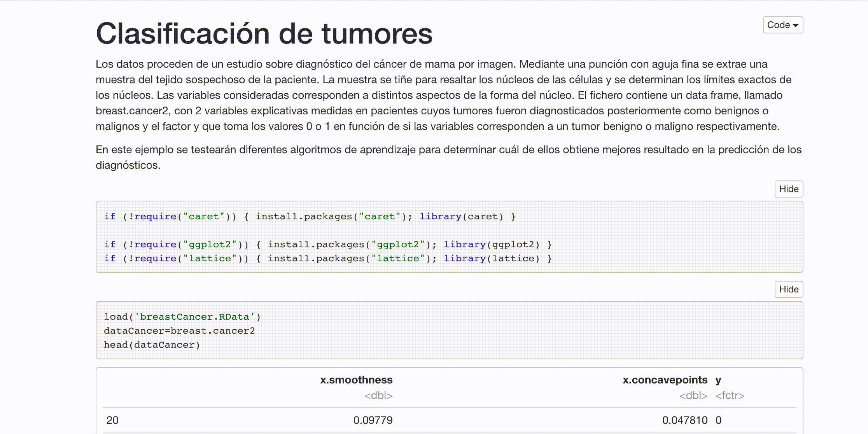This screenshot has height=434, width=868.
Task: Select row index 20 in the table
Action: click(112, 420)
